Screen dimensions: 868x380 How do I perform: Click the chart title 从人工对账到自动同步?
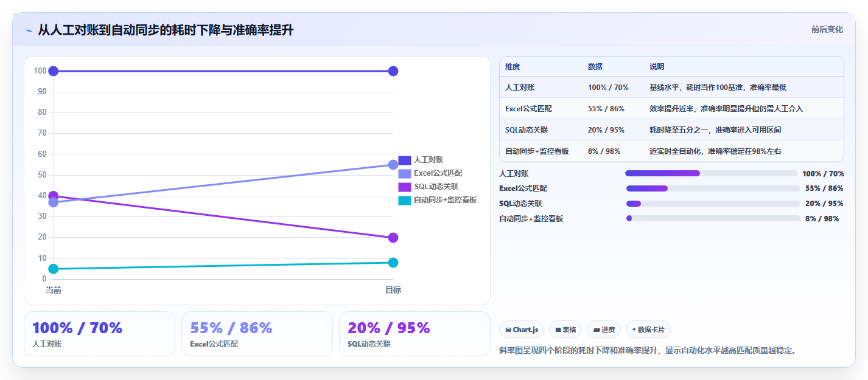point(166,30)
